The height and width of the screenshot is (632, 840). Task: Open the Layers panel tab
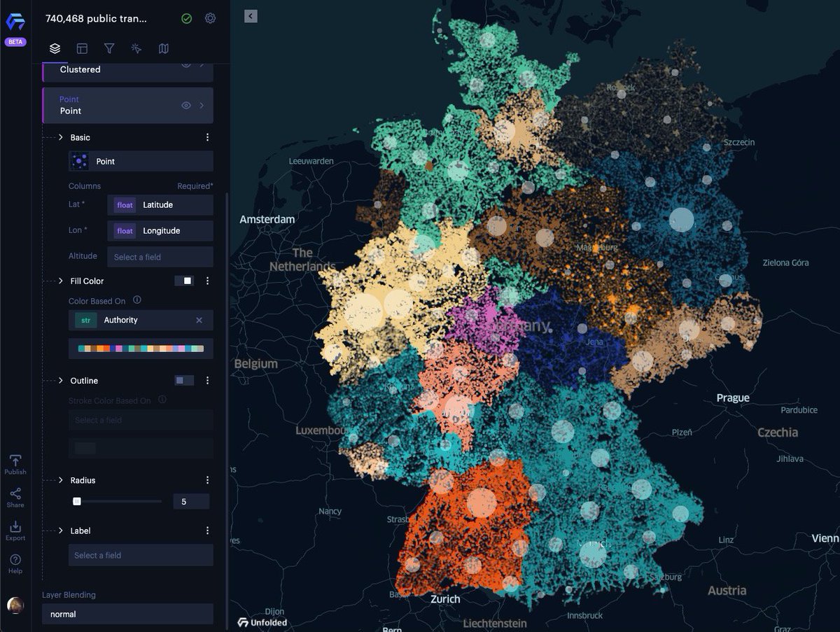55,48
